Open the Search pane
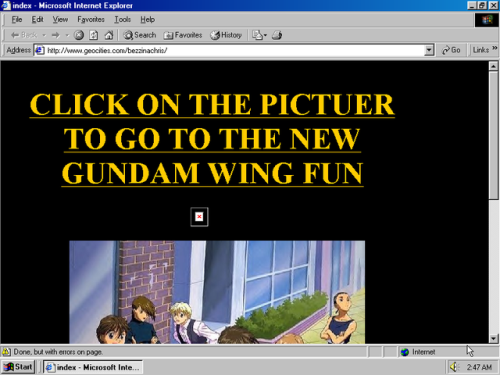Screen dimensions: 500x375 (x=140, y=35)
